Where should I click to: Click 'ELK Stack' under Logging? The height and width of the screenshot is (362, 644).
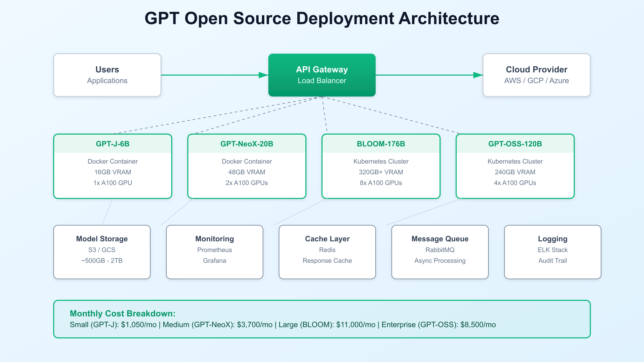click(553, 250)
